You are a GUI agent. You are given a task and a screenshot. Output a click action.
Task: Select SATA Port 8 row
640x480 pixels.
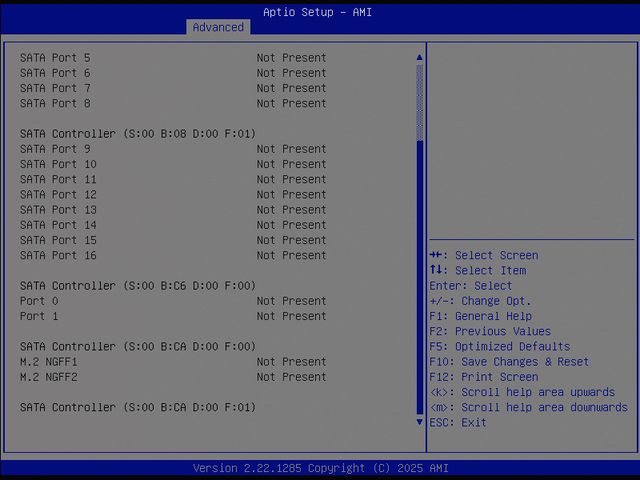coord(173,103)
